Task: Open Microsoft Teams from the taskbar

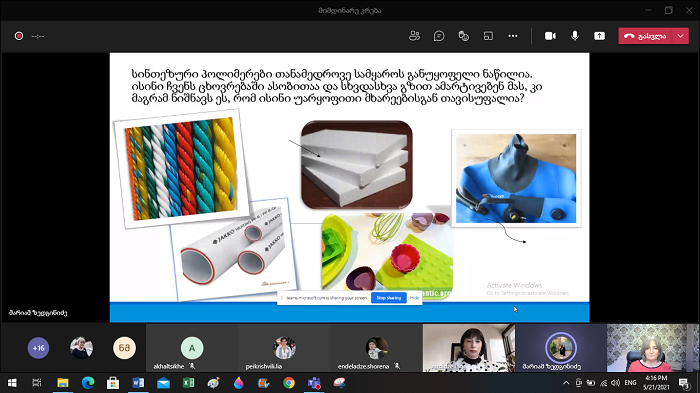Action: pos(314,383)
